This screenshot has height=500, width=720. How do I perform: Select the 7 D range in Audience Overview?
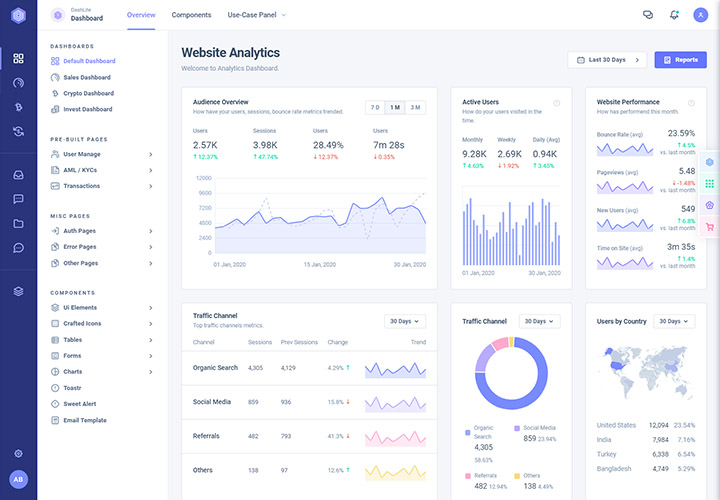tap(374, 107)
